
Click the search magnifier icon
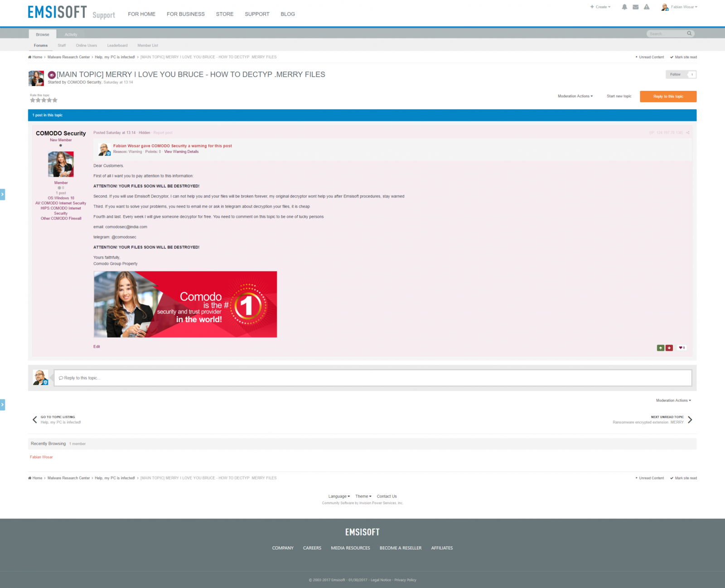[x=689, y=34]
